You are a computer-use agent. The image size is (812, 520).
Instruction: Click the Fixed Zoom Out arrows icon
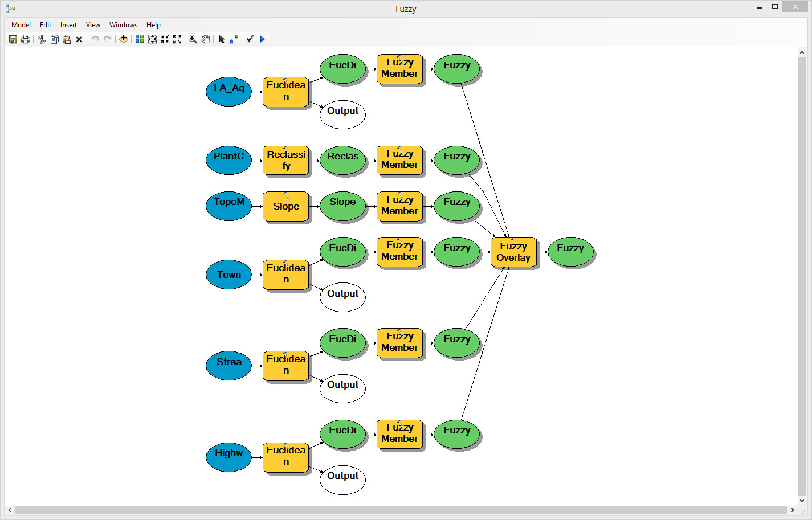[177, 39]
